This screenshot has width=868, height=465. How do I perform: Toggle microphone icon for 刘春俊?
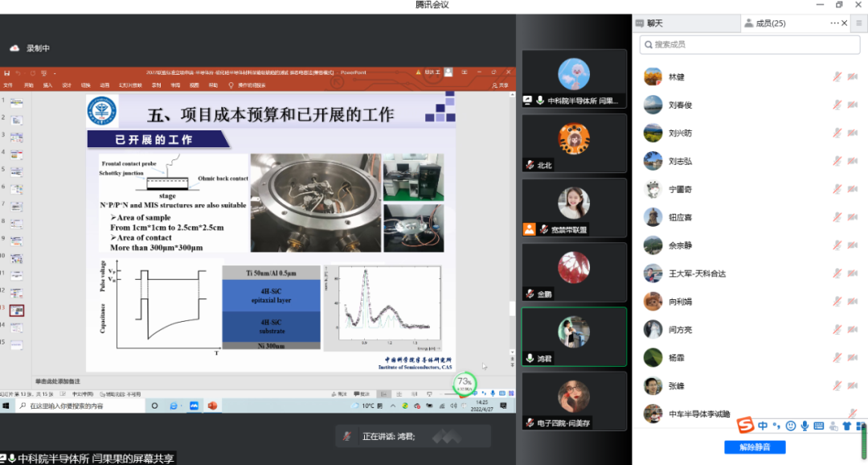click(837, 105)
